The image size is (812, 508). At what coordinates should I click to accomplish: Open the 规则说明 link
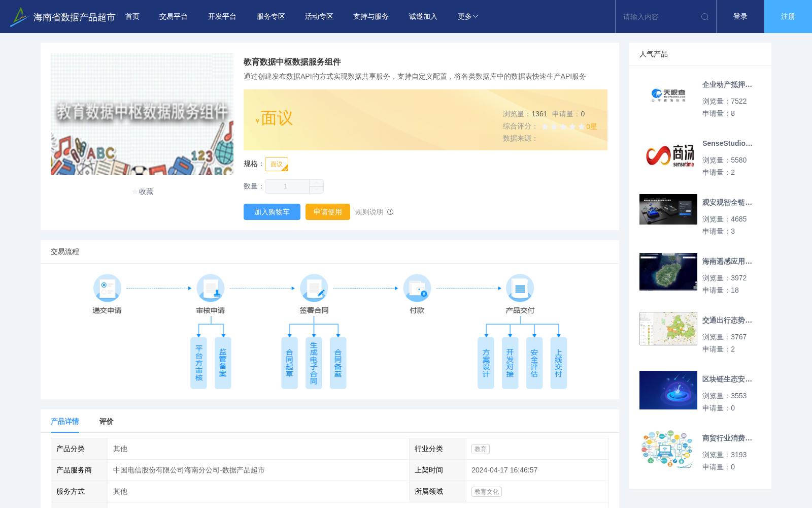[369, 212]
